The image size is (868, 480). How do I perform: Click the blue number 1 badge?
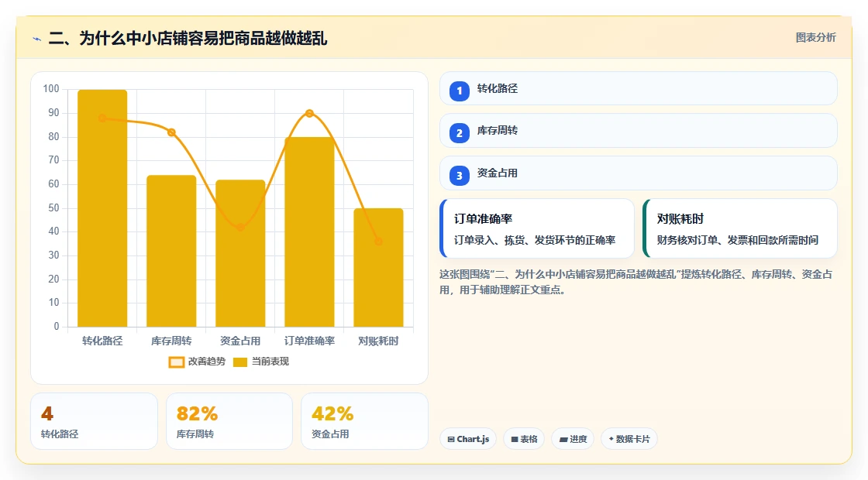(459, 91)
